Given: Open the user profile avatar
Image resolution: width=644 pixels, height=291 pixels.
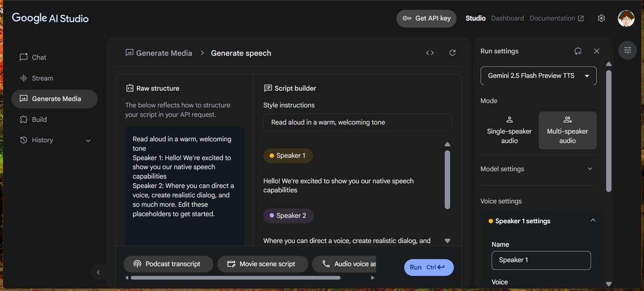Looking at the screenshot, I should tap(626, 18).
